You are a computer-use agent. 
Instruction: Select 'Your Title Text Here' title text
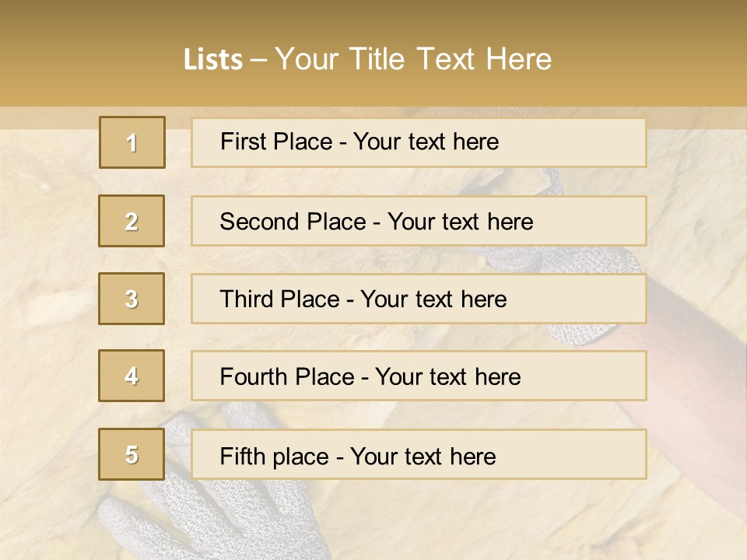[413, 60]
